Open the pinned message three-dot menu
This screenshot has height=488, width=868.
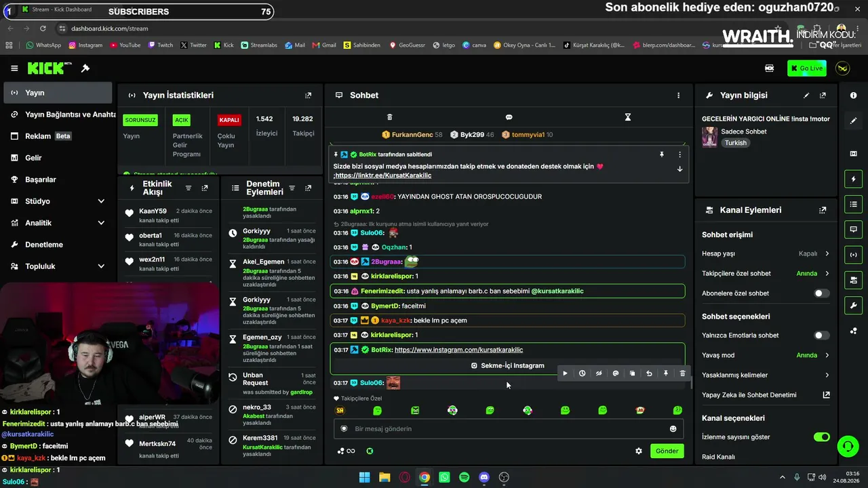click(x=679, y=155)
